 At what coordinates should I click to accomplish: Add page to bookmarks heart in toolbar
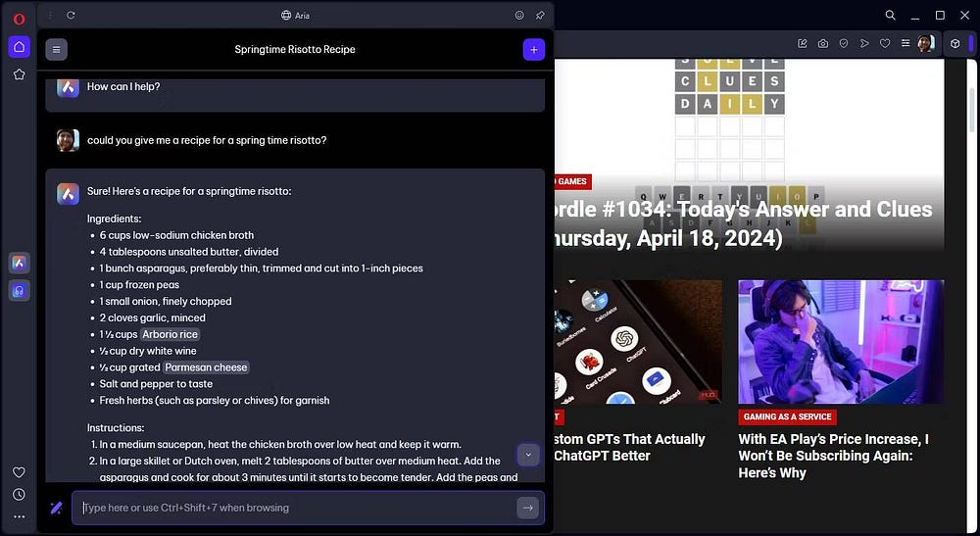tap(885, 44)
